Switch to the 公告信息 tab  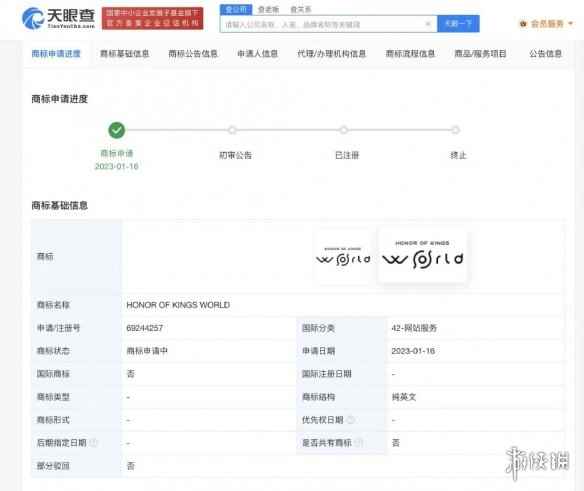546,54
